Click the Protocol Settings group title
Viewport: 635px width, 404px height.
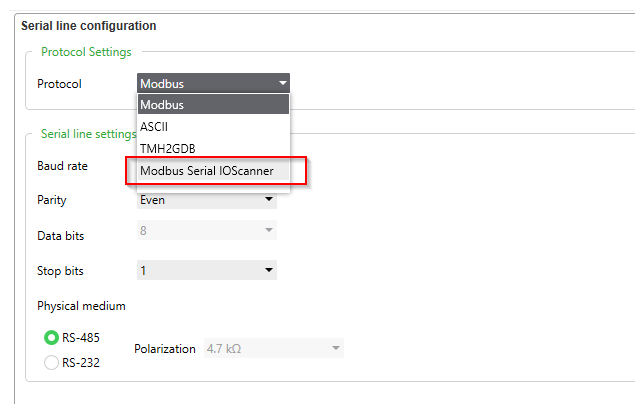[86, 52]
